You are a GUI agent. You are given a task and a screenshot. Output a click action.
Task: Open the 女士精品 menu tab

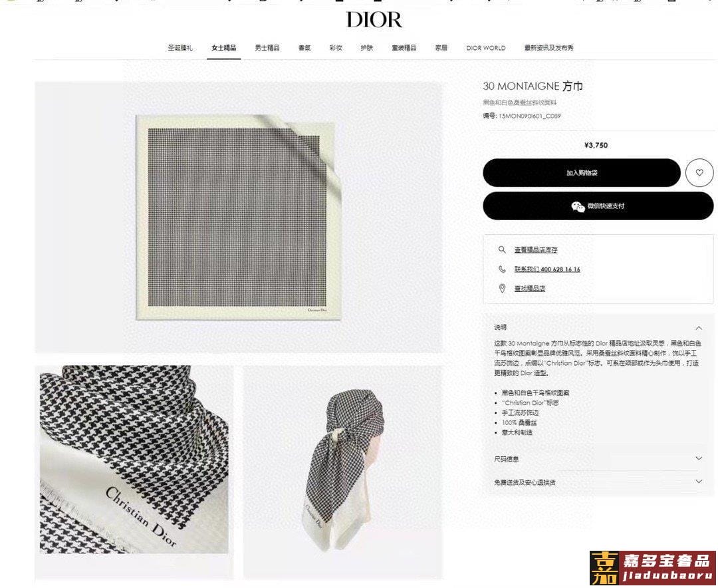pos(223,48)
